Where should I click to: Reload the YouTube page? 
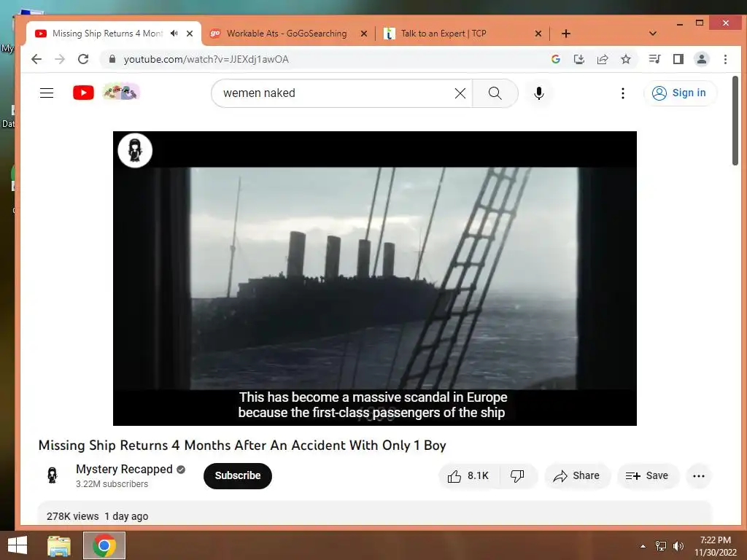point(83,59)
